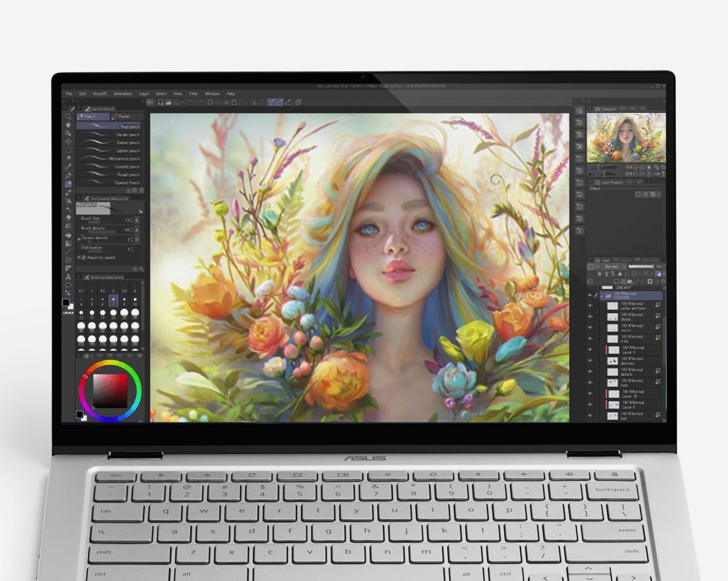Expand Adjust by speed plus options
Image resolution: width=728 pixels, height=581 pixels.
79,257
